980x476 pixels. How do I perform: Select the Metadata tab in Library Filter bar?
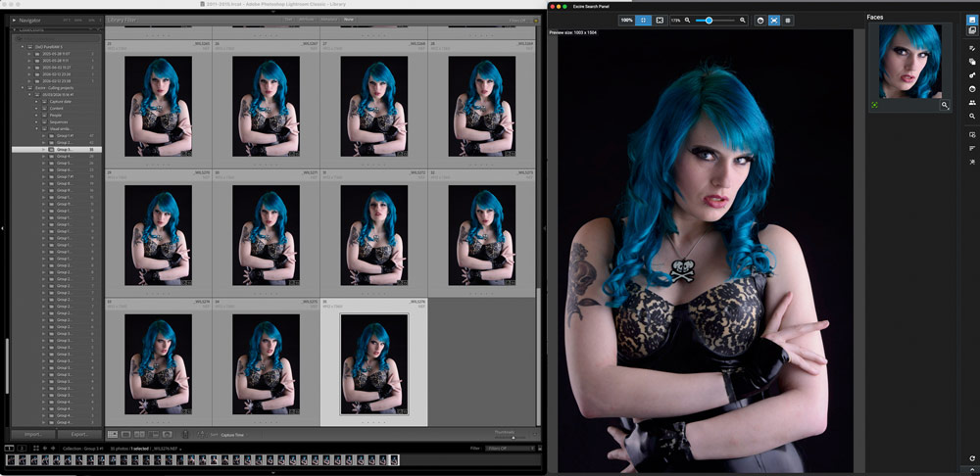point(330,20)
